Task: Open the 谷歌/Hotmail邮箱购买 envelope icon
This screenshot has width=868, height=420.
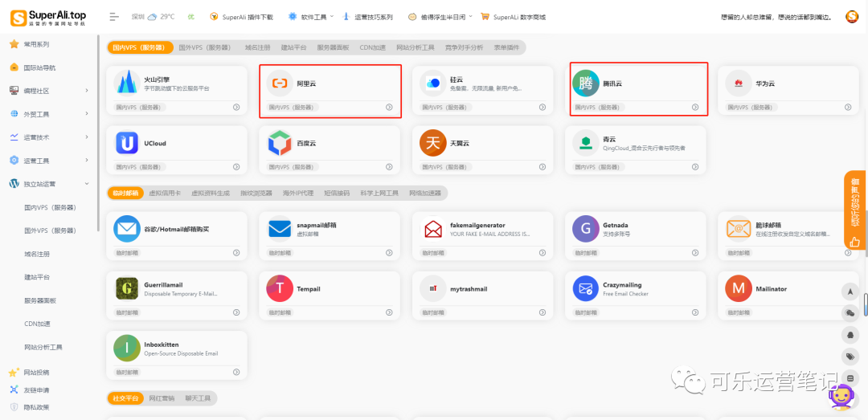Action: [x=127, y=229]
